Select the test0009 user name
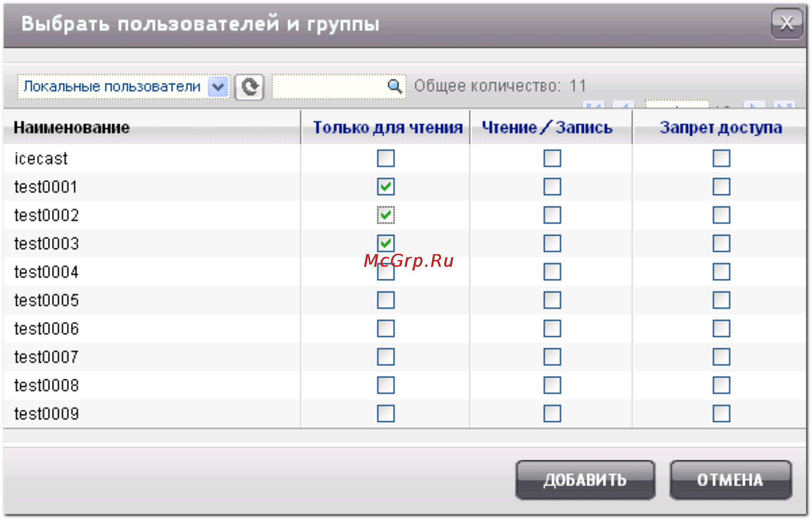Image resolution: width=812 pixels, height=520 pixels. pos(46,414)
